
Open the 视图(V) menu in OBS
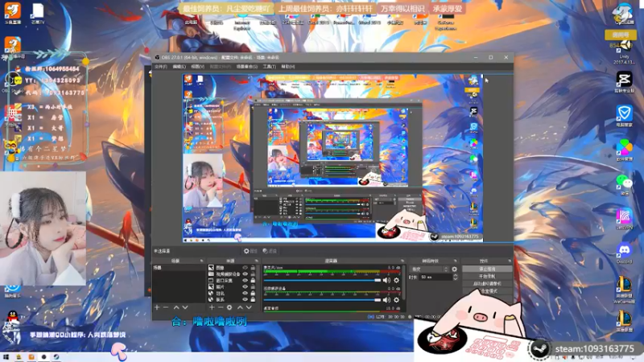point(197,67)
